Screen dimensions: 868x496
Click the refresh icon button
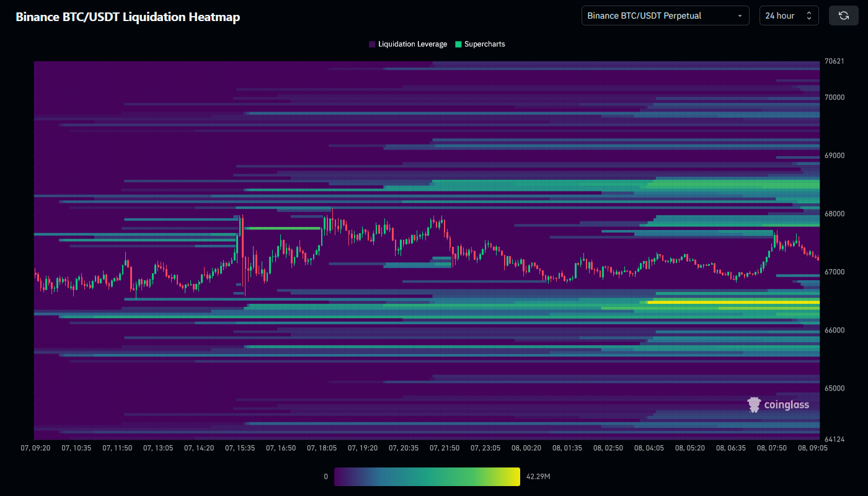click(844, 15)
